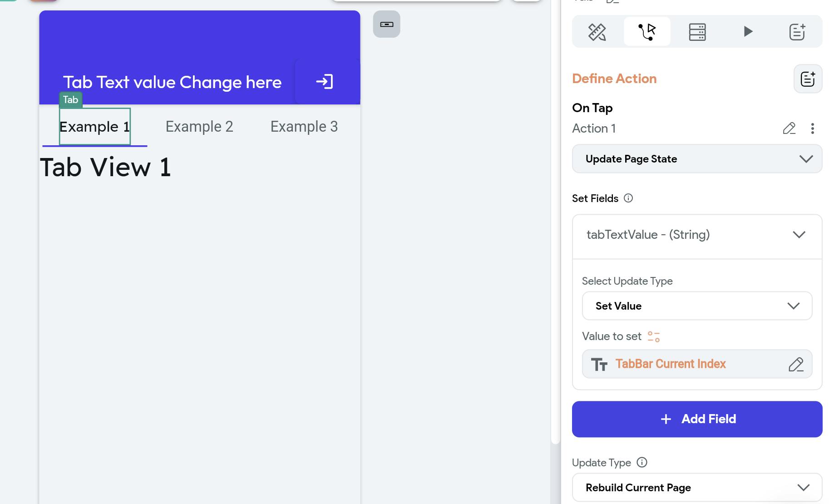Open the documentation notes tab icon
The width and height of the screenshot is (829, 504).
(797, 32)
